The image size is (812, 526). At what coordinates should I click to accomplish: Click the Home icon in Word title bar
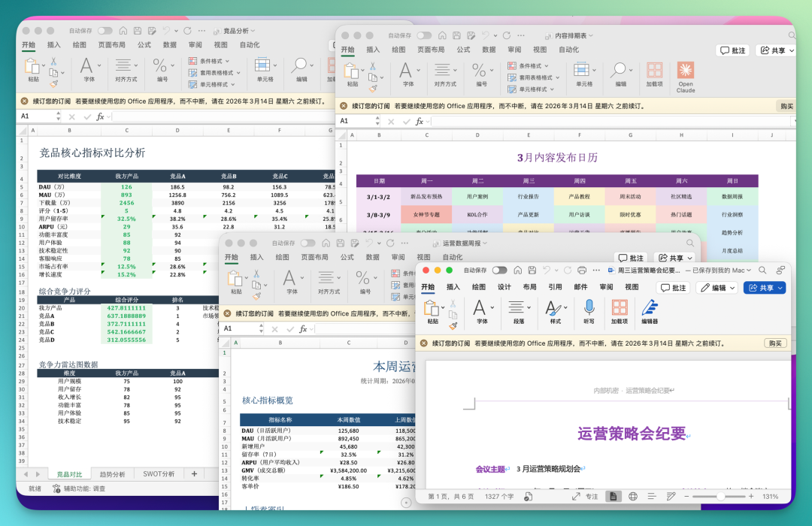[517, 271]
